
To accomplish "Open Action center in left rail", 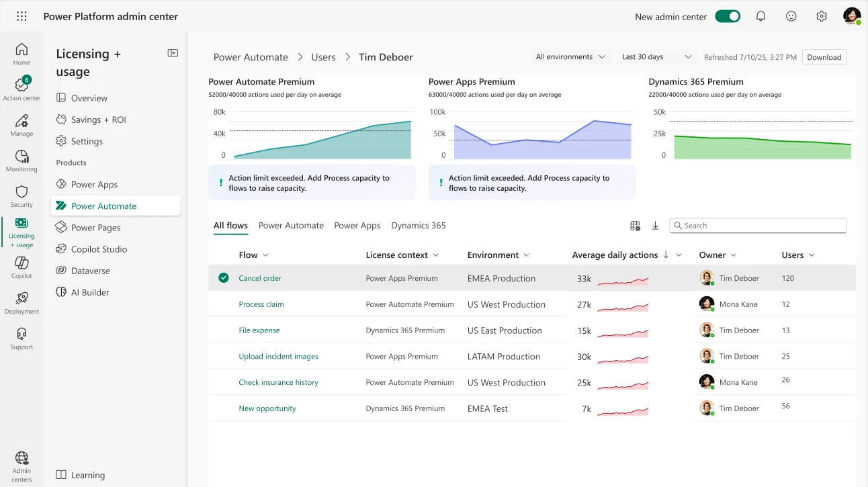I will (x=21, y=89).
